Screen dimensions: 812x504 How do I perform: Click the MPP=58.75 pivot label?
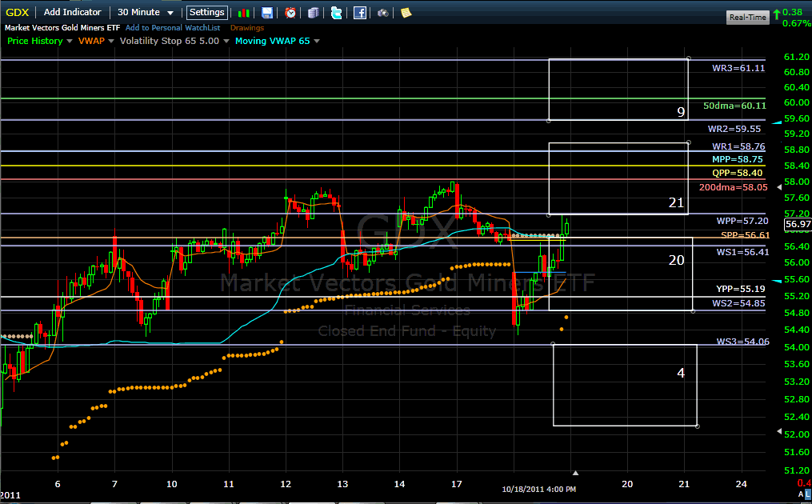pyautogui.click(x=738, y=159)
